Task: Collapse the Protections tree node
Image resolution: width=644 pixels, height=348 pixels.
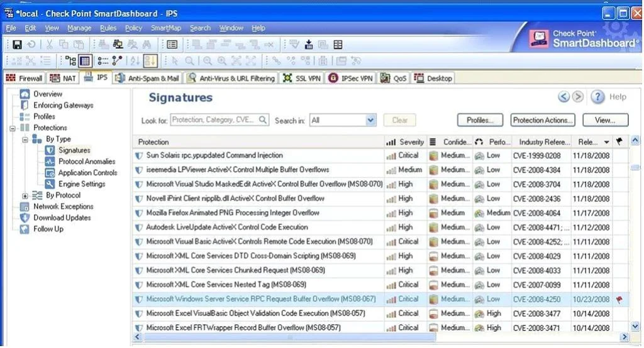Action: [x=13, y=128]
